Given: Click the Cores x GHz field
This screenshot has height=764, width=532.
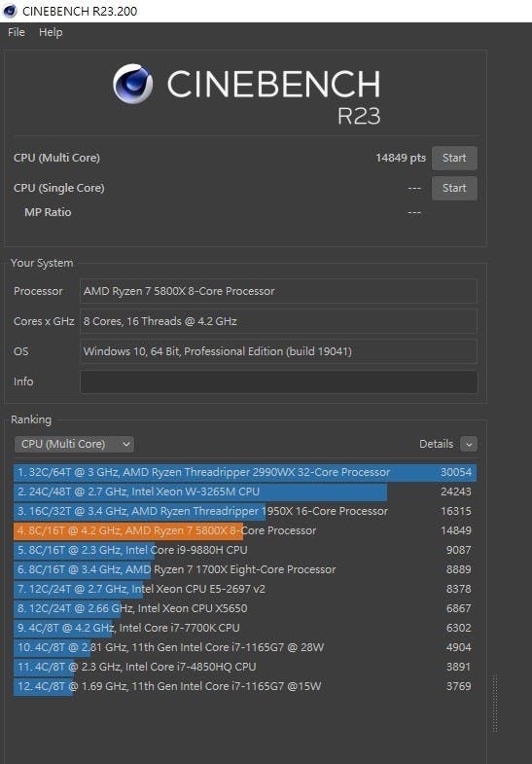Looking at the screenshot, I should (x=278, y=321).
